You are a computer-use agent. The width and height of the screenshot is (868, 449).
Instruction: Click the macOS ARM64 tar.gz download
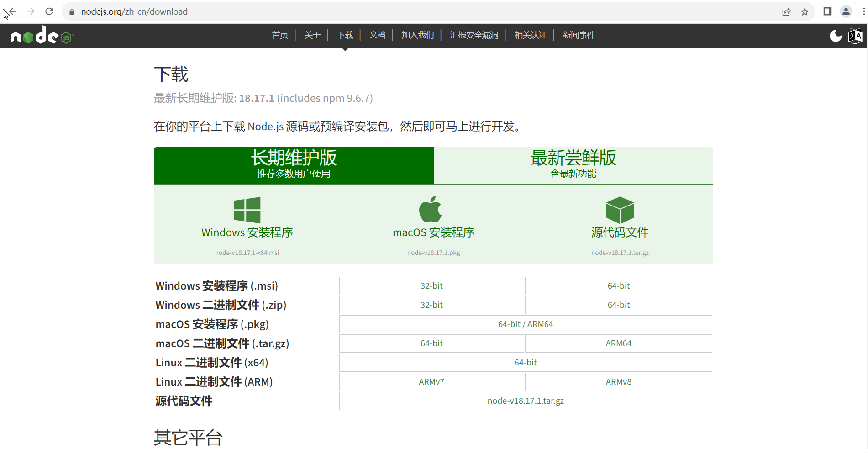click(x=618, y=343)
